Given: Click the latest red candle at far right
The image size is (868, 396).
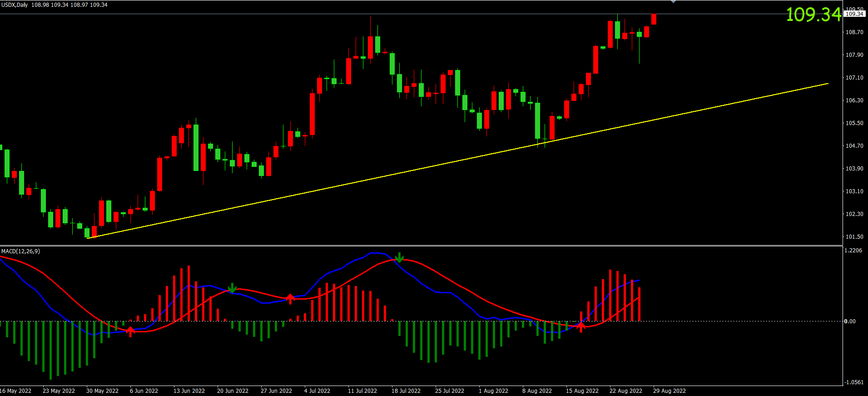Looking at the screenshot, I should click(654, 19).
